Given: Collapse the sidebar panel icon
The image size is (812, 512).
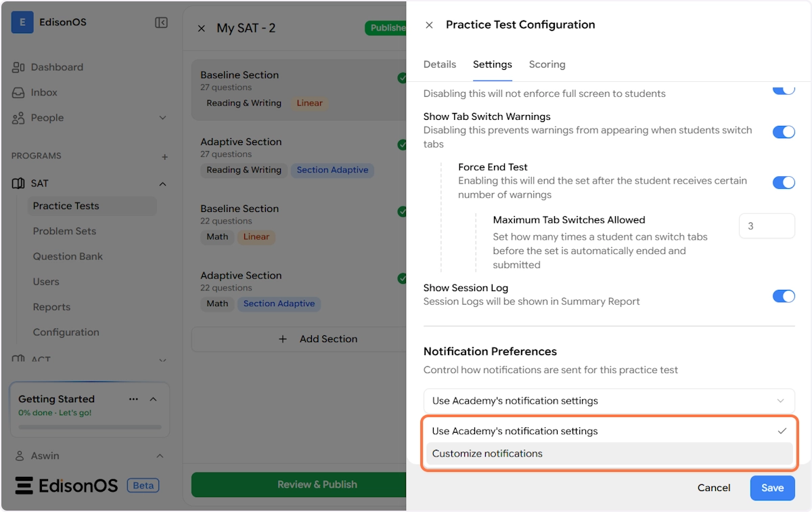Looking at the screenshot, I should pyautogui.click(x=161, y=23).
